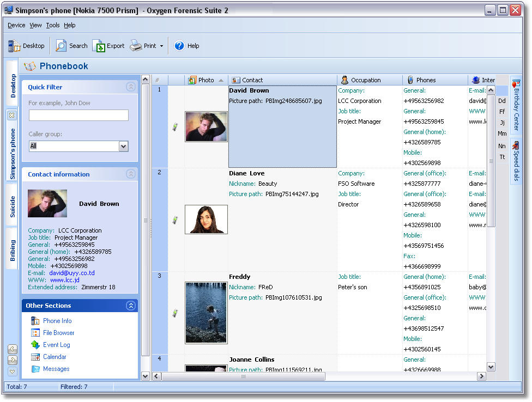Click the phone memory icon in Diane Love's row

click(175, 220)
